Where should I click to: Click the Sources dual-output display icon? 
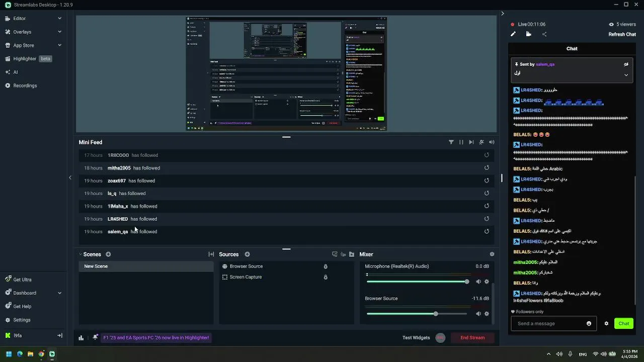pos(335,254)
